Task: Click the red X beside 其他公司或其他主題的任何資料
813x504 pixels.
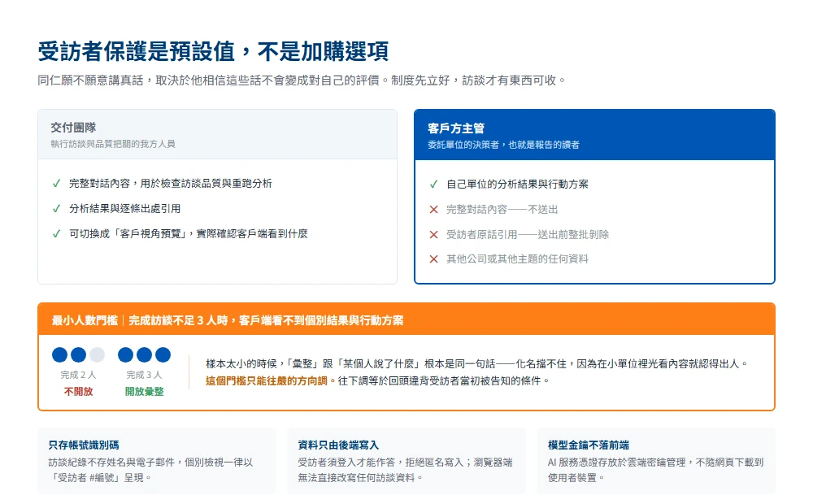Action: coord(434,259)
